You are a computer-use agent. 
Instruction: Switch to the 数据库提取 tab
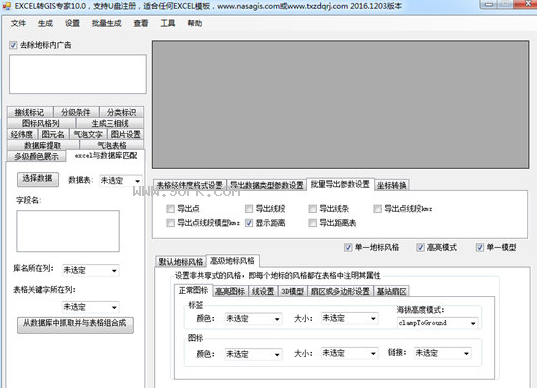[x=42, y=145]
